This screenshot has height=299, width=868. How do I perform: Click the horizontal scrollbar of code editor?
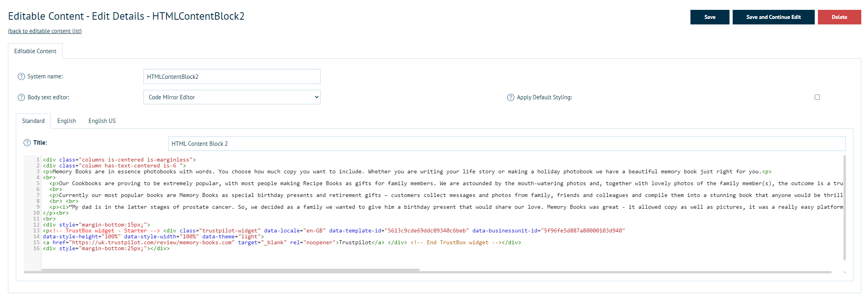[x=230, y=271]
